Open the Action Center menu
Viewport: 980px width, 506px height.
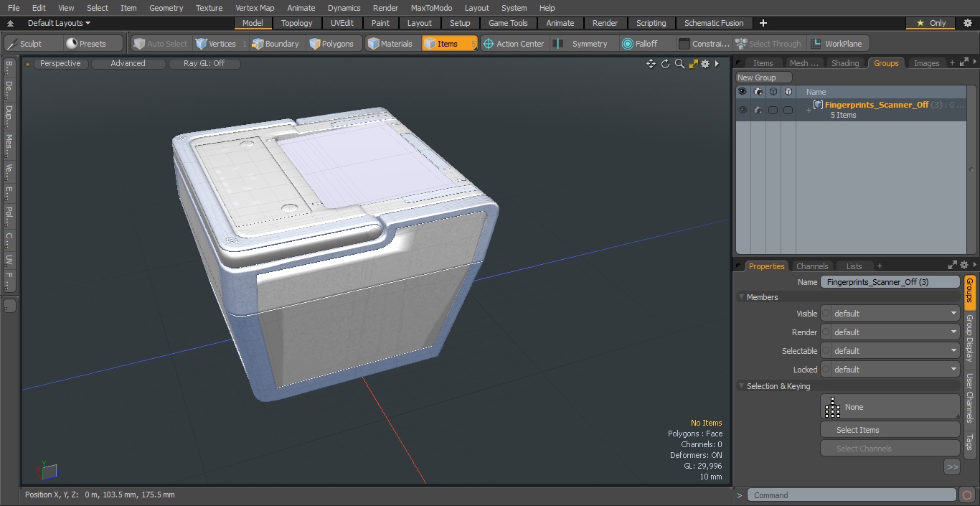click(x=514, y=44)
